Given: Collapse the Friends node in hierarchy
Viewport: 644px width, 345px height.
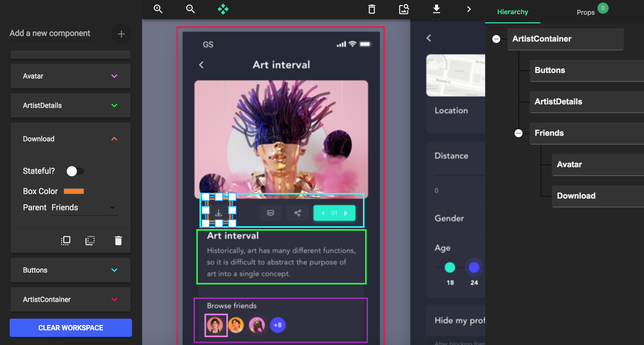Looking at the screenshot, I should tap(518, 133).
